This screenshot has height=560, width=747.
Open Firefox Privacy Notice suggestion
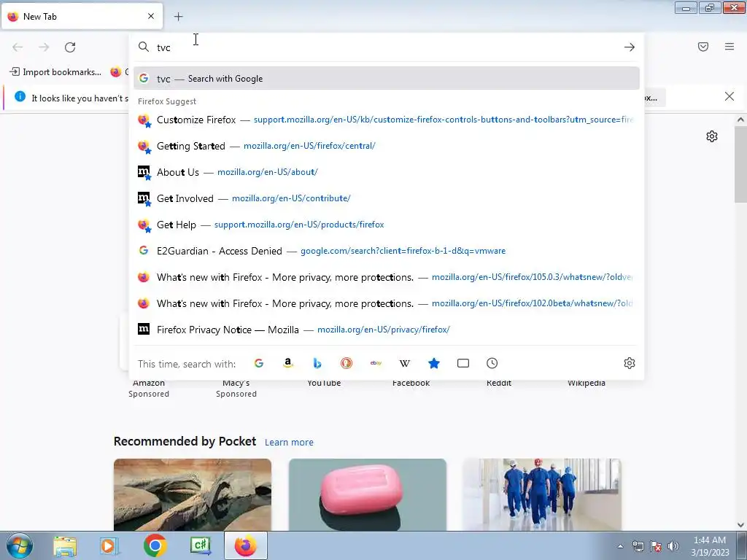click(x=387, y=329)
